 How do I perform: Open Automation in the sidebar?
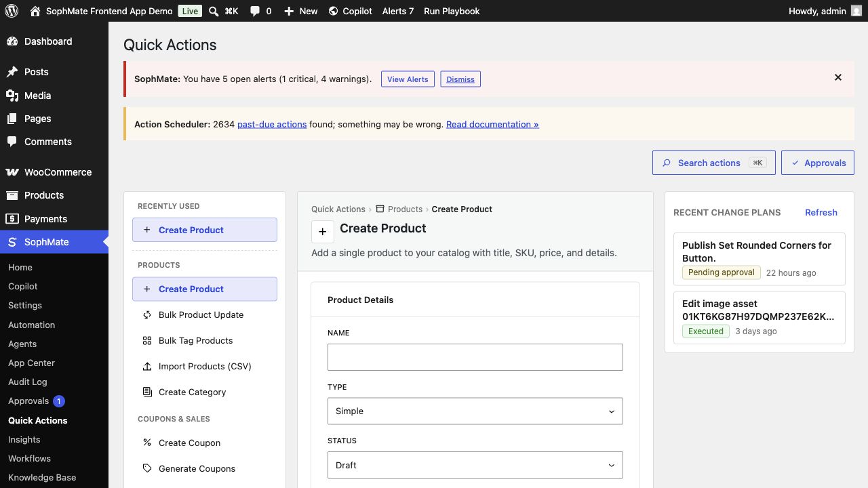point(32,325)
